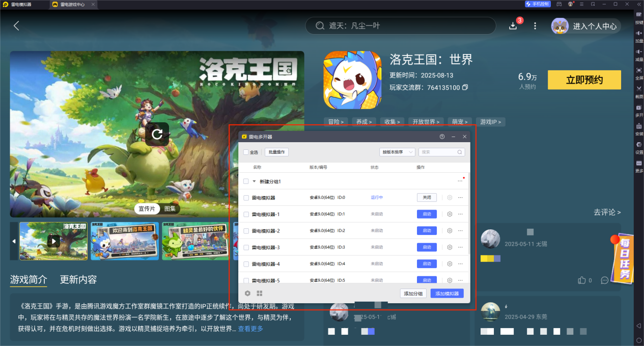Select the 游戏简介 tab

pyautogui.click(x=29, y=280)
